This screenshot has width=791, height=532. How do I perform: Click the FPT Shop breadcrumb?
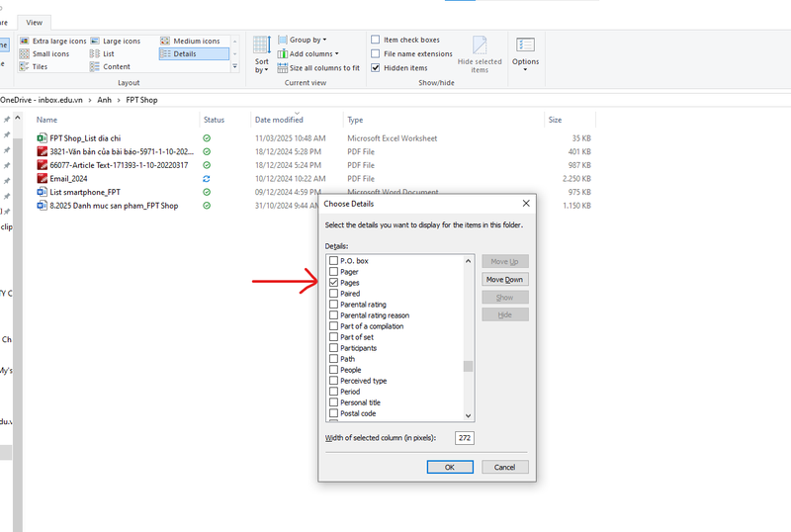pyautogui.click(x=141, y=100)
